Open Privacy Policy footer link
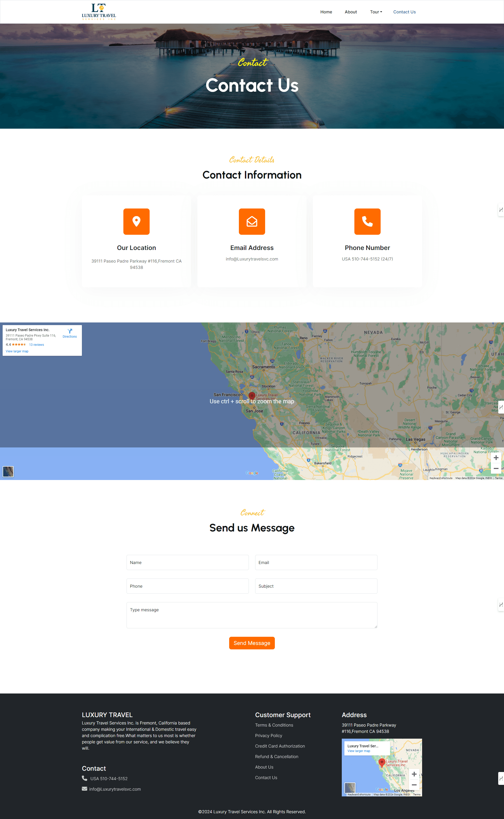Screen dimensions: 504x819 (x=268, y=735)
